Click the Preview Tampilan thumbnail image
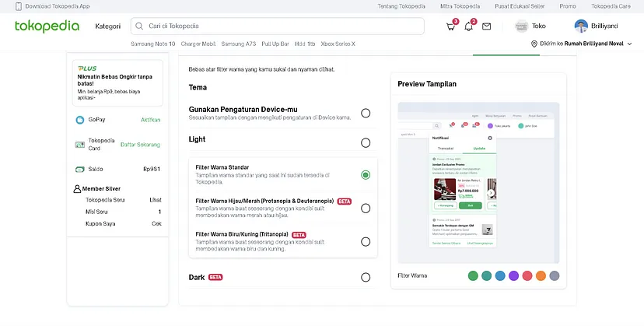The height and width of the screenshot is (326, 644). click(x=478, y=183)
